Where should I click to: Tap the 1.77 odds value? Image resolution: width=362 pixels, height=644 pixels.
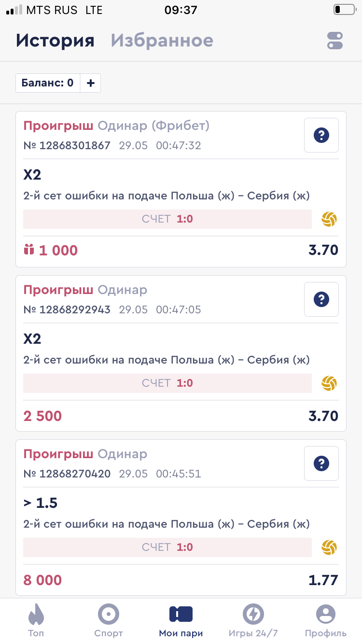(x=323, y=580)
